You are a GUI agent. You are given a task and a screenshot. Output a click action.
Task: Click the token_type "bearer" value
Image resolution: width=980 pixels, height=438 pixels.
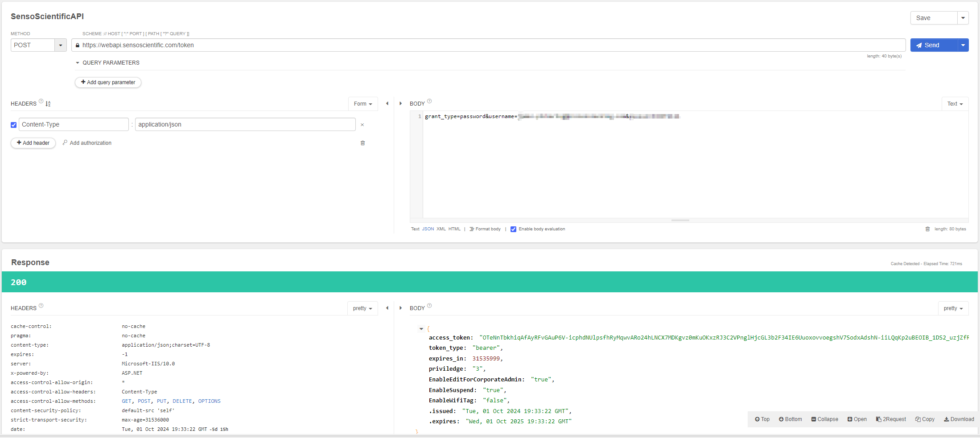tap(486, 348)
